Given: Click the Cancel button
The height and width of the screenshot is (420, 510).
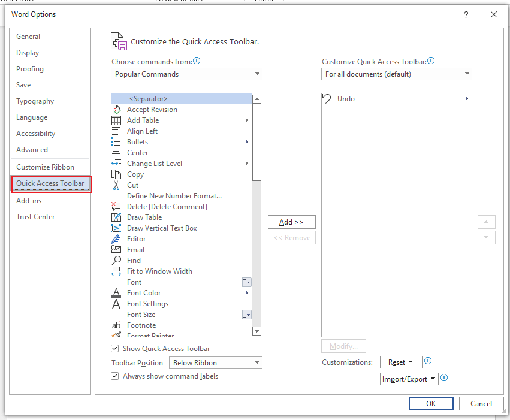Looking at the screenshot, I should (x=481, y=403).
